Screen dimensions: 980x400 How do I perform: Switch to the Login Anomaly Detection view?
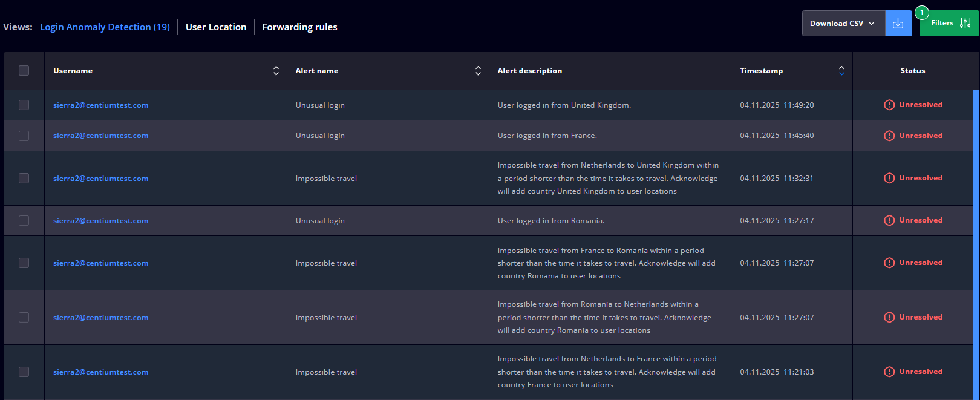pos(105,27)
